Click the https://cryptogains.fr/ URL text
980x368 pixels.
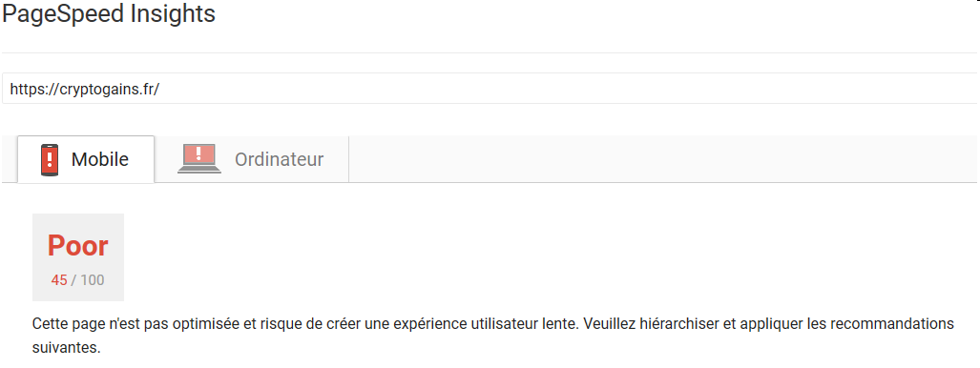click(x=85, y=90)
